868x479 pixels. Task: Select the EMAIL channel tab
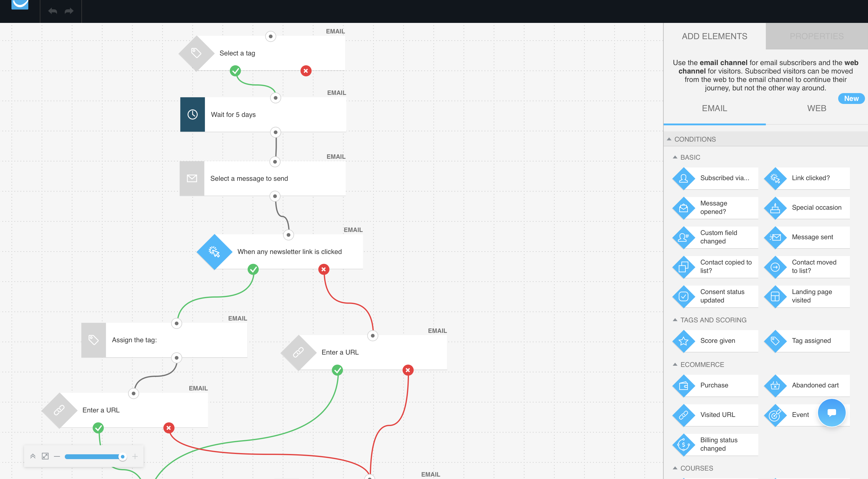pos(714,108)
